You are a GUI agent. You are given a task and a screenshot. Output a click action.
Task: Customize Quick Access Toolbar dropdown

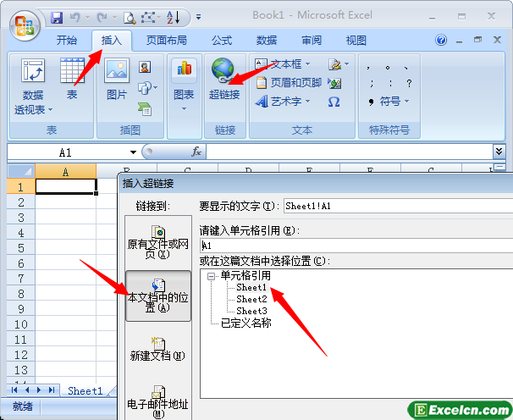198,17
